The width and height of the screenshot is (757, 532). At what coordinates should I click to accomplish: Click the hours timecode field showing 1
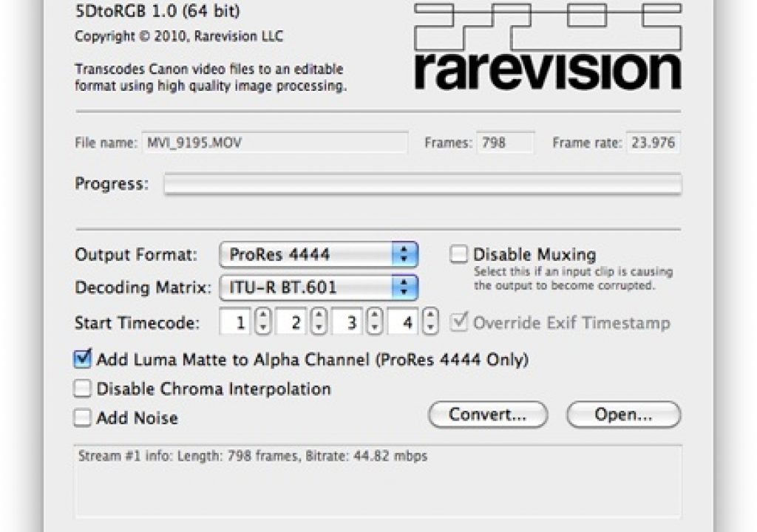coord(235,322)
